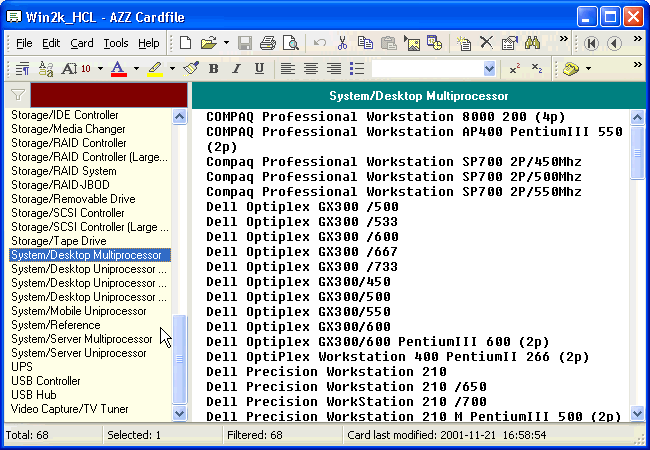Open Print Preview
Screen dimensions: 650x450
point(291,43)
